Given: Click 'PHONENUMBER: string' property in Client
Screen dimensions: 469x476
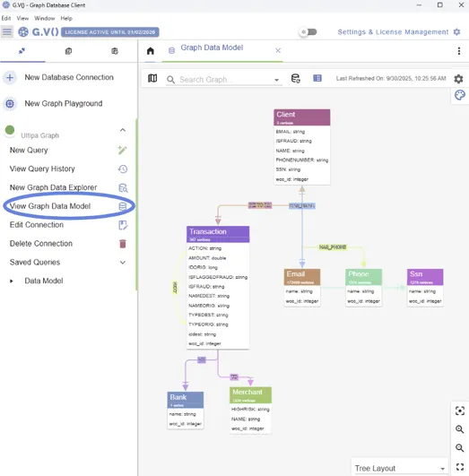Looking at the screenshot, I should click(x=302, y=160).
